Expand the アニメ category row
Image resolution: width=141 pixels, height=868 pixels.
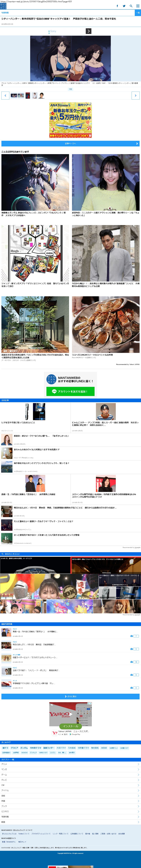[71, 764]
